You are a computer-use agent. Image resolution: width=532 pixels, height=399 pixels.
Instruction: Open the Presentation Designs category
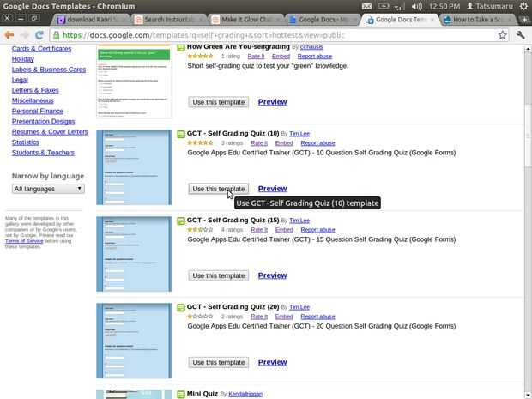point(43,122)
